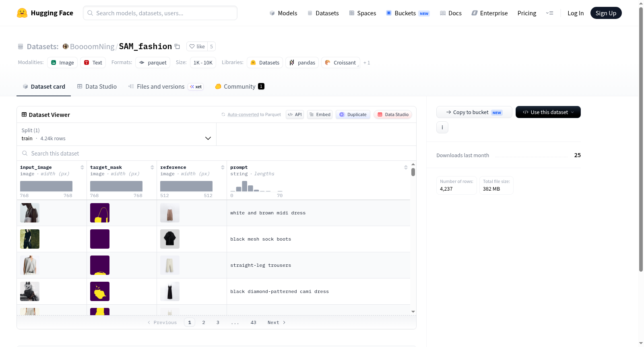This screenshot has height=347, width=644.
Task: Click the Next page button
Action: pyautogui.click(x=277, y=322)
